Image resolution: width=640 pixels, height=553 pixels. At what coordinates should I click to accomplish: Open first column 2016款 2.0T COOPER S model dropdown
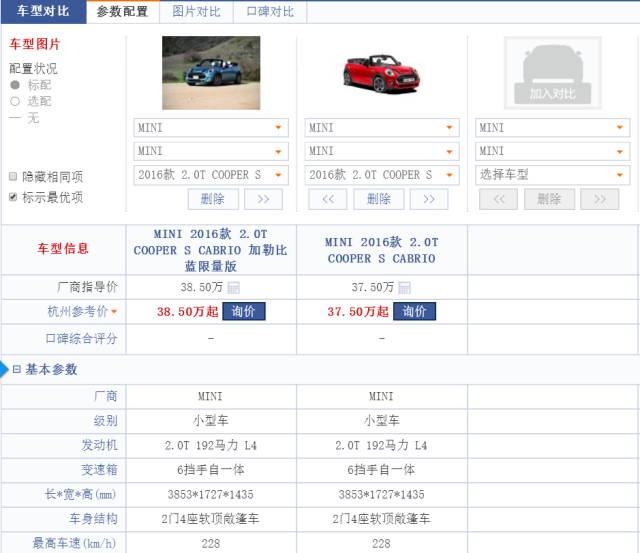click(211, 175)
